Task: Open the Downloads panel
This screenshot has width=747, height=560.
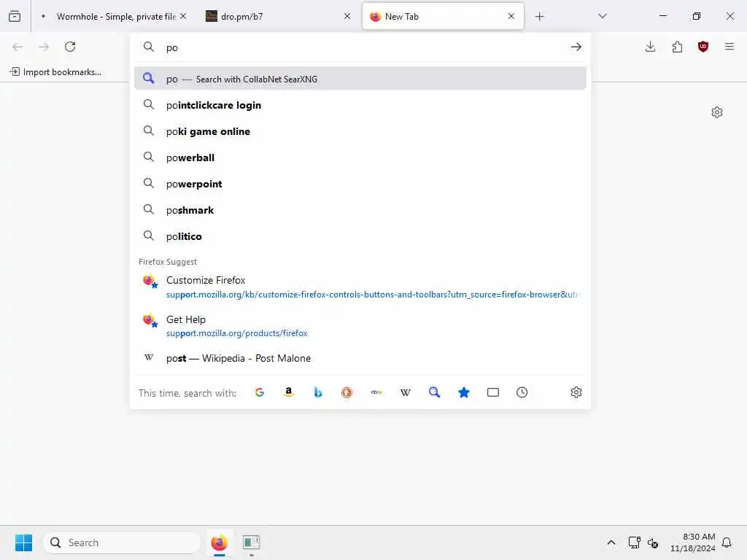Action: [x=650, y=47]
